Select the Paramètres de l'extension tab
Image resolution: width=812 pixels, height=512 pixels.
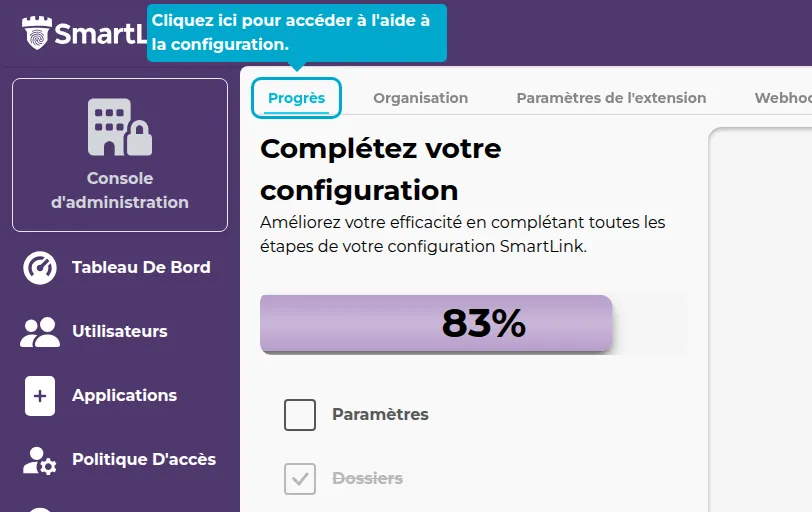click(611, 98)
